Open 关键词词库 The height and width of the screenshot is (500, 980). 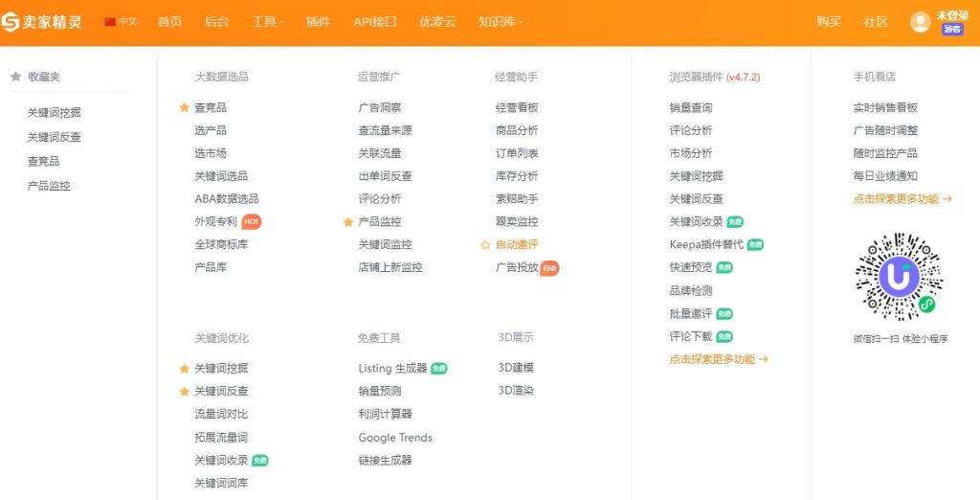(221, 483)
